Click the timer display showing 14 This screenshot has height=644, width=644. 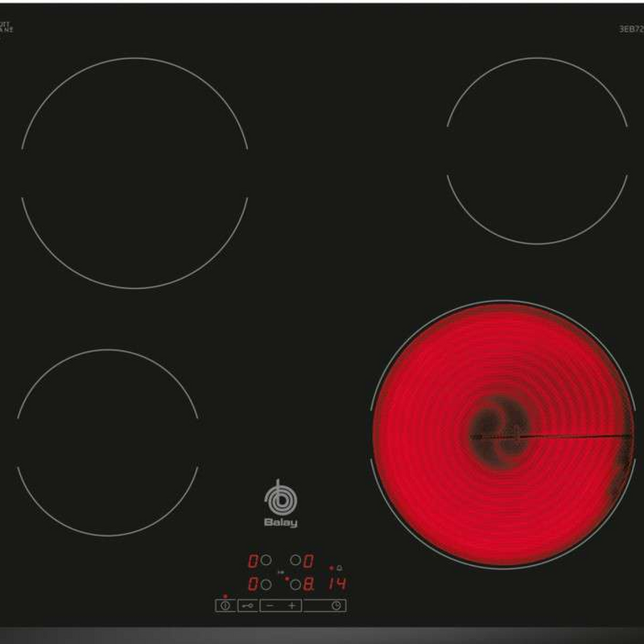[x=336, y=584]
